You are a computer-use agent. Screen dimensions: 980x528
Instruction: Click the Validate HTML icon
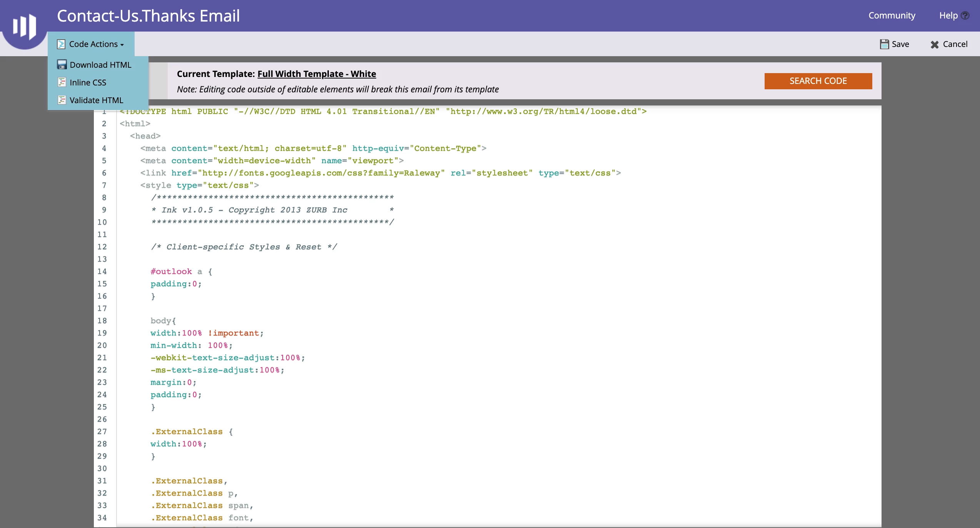point(62,100)
